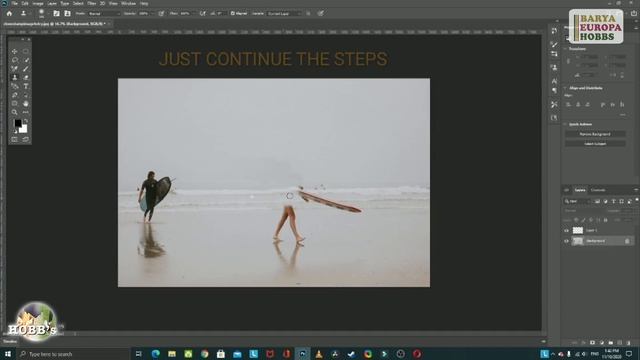Open the Brush Settings panel from options bar
This screenshot has height=360, width=640.
[x=56, y=13]
